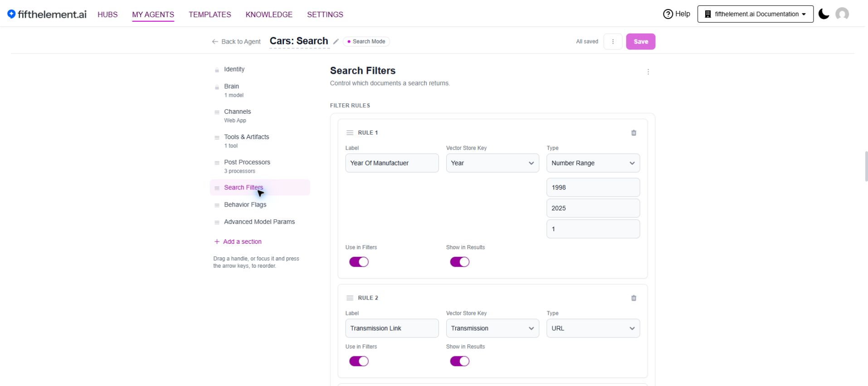Open SETTINGS menu
Viewport: 868px width, 386px height.
(325, 14)
